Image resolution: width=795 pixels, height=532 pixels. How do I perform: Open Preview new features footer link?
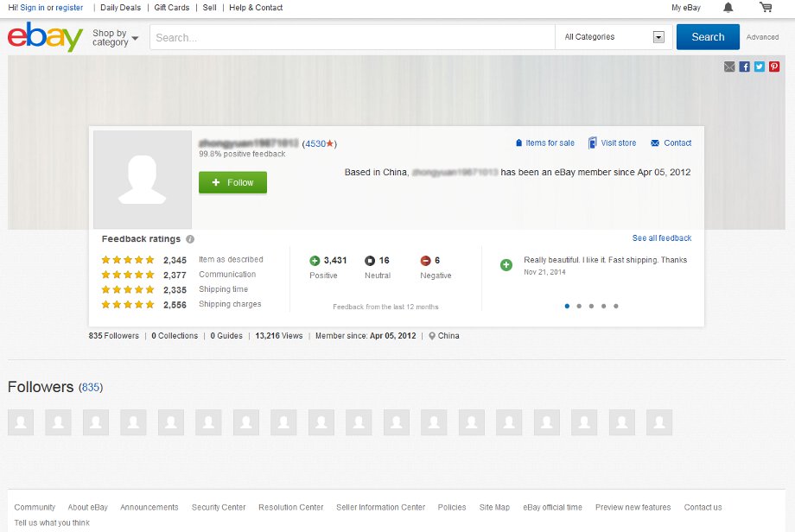633,507
